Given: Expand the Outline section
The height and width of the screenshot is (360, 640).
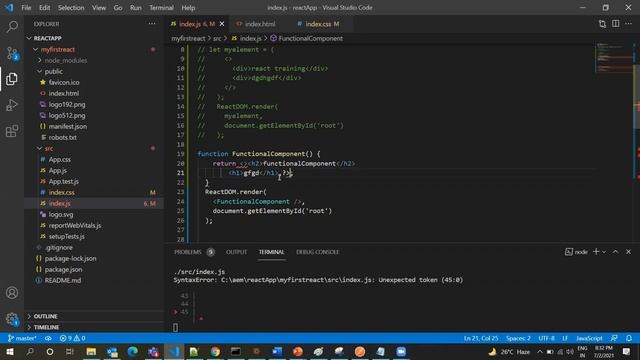Looking at the screenshot, I should pos(45,316).
